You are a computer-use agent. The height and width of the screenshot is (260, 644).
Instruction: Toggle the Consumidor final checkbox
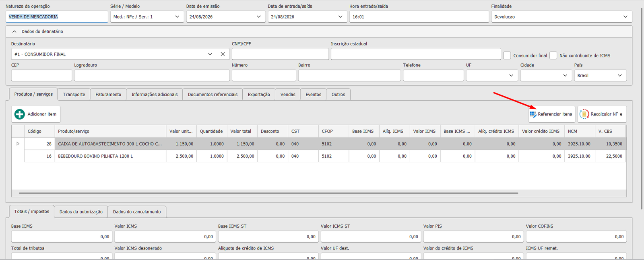click(507, 56)
